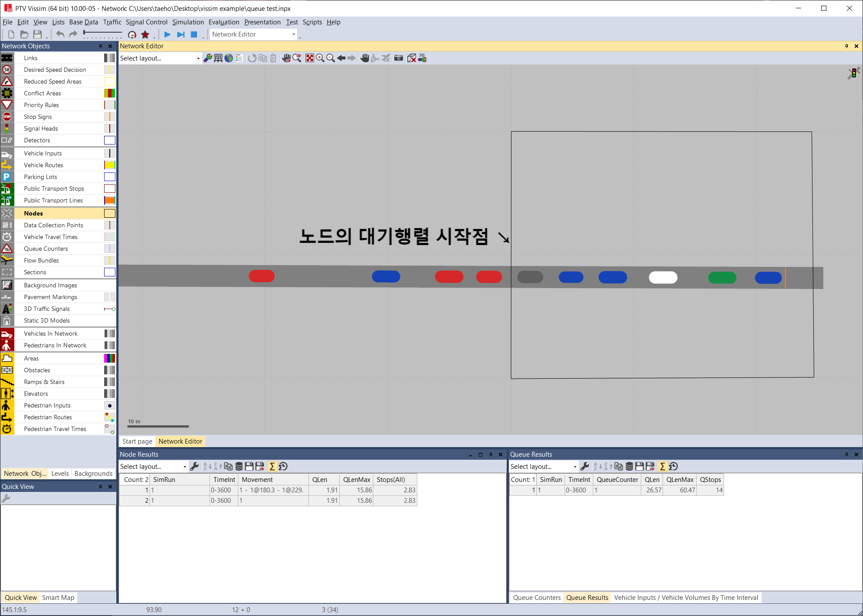Click the Signal Heads traffic light icon
This screenshot has height=616, width=863.
pyautogui.click(x=7, y=129)
